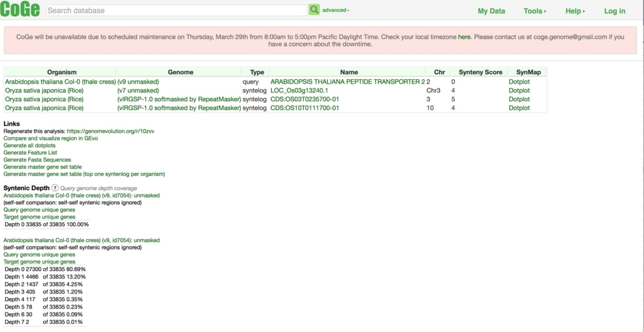The image size is (644, 332).
Task: Click the 'Depth 1 4466' row
Action: (x=45, y=277)
